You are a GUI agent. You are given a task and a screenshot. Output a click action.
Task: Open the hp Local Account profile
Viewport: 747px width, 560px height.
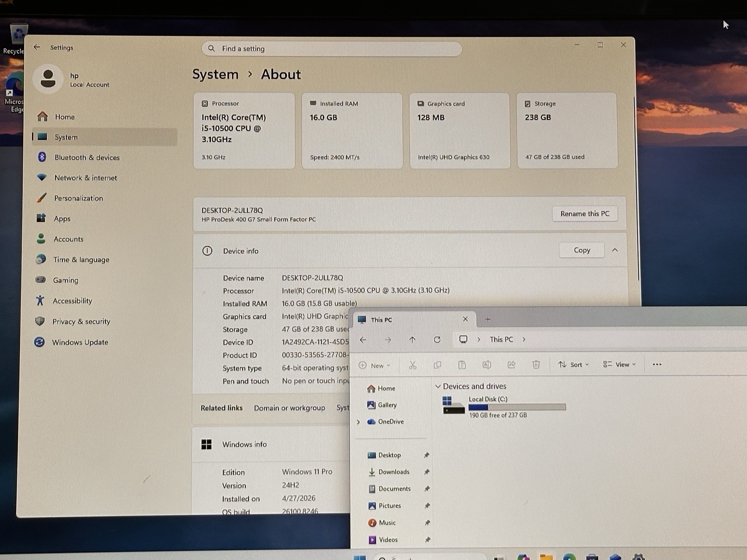pyautogui.click(x=72, y=79)
